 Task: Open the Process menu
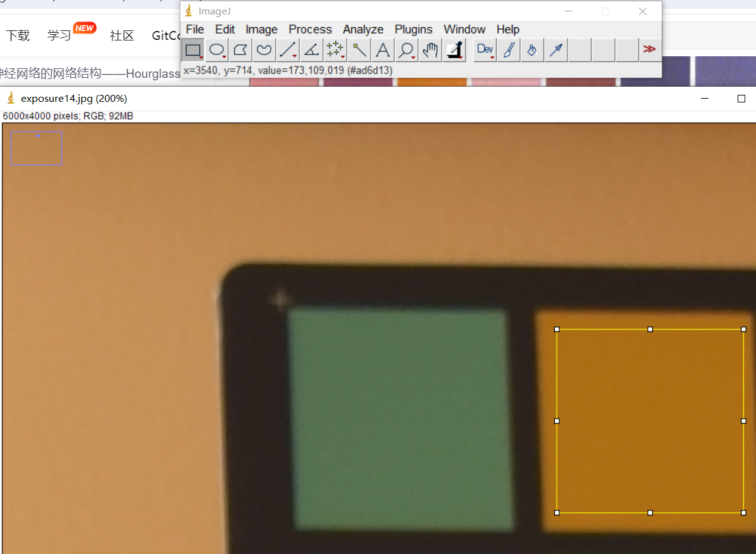310,30
